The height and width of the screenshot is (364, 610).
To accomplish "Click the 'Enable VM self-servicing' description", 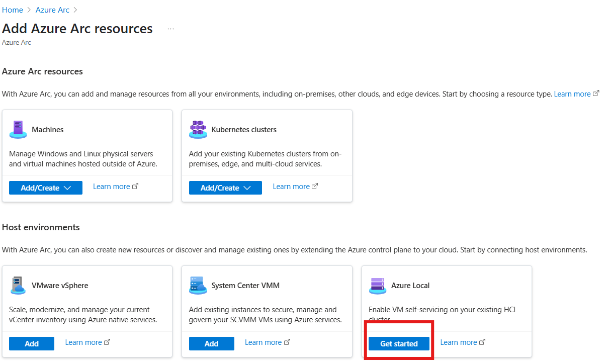I will click(x=442, y=314).
